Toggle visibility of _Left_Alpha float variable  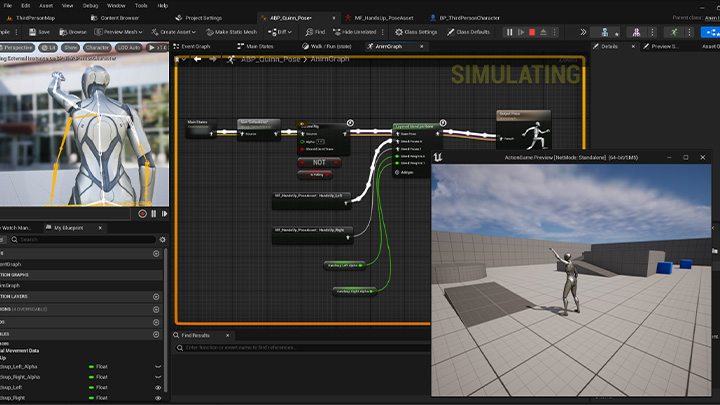click(158, 367)
